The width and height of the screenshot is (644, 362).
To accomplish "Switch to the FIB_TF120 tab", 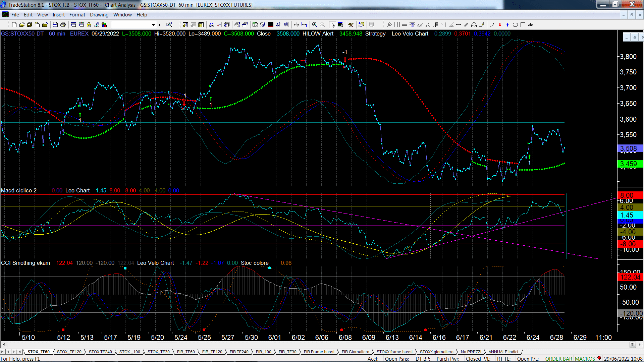I will (212, 352).
